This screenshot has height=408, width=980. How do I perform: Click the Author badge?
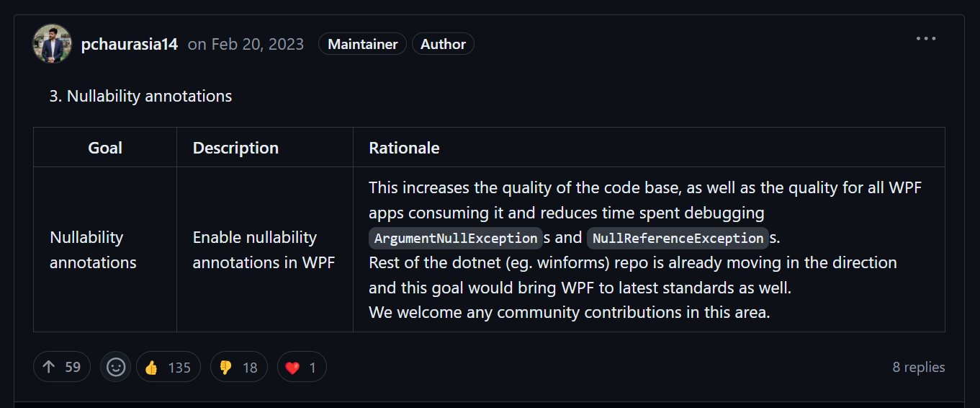point(443,44)
